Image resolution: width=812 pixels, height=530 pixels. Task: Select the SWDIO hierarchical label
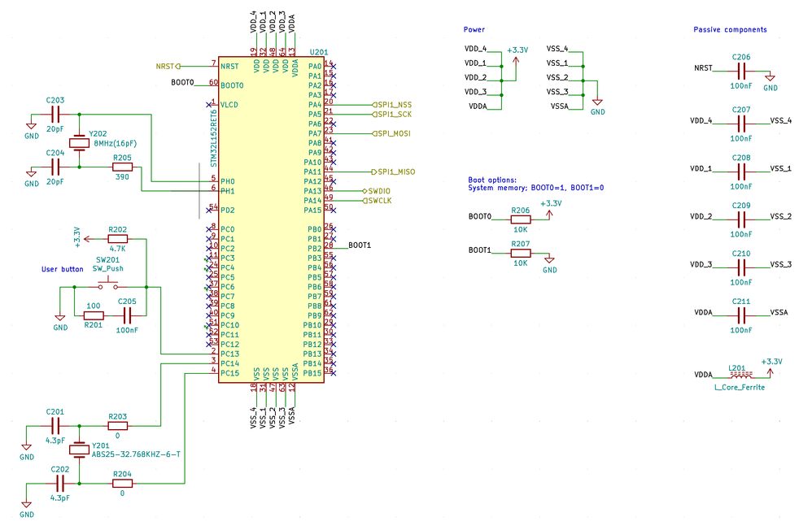tap(377, 191)
